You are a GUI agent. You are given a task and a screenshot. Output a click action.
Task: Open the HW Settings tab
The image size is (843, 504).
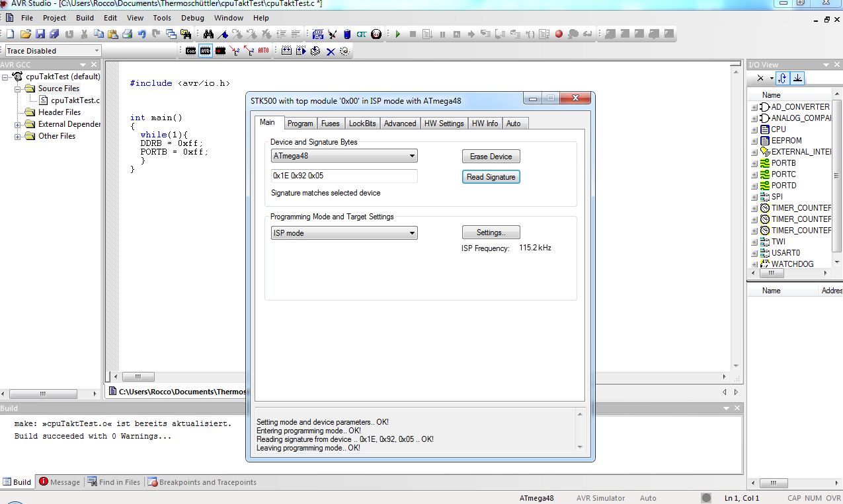[444, 124]
